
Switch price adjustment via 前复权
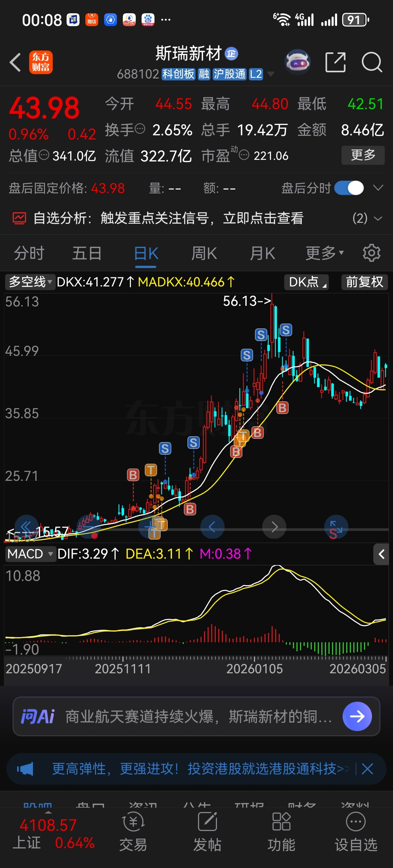pos(364,282)
